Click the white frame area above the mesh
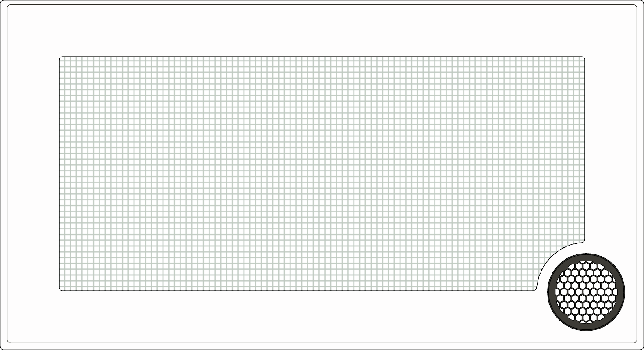Viewport: 644px width, 350px height. [x=322, y=31]
